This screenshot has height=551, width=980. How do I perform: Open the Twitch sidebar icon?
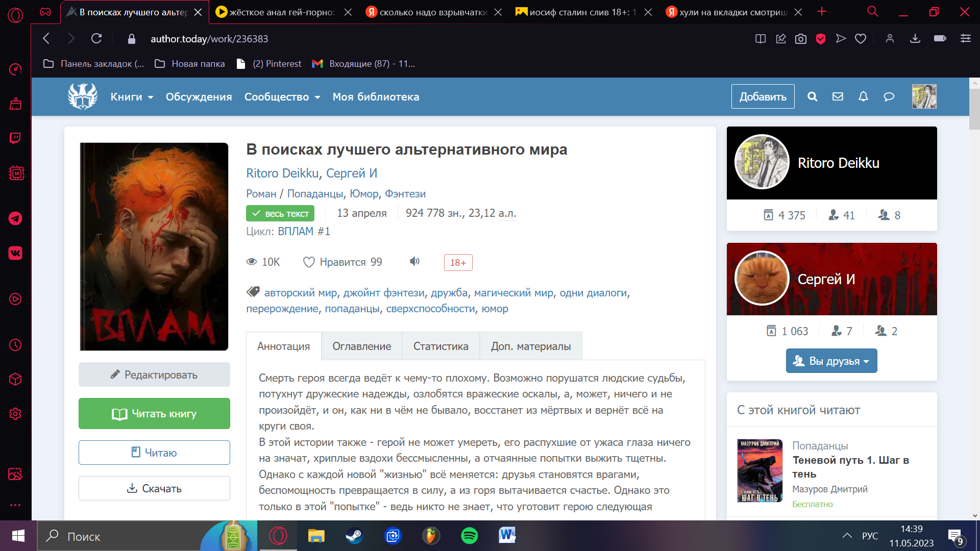[x=15, y=138]
